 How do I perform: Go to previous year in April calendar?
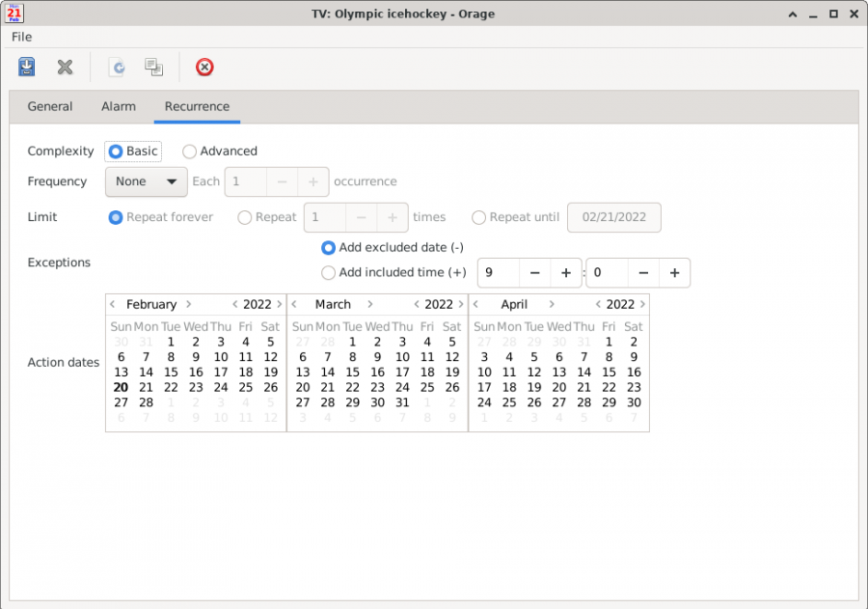598,304
